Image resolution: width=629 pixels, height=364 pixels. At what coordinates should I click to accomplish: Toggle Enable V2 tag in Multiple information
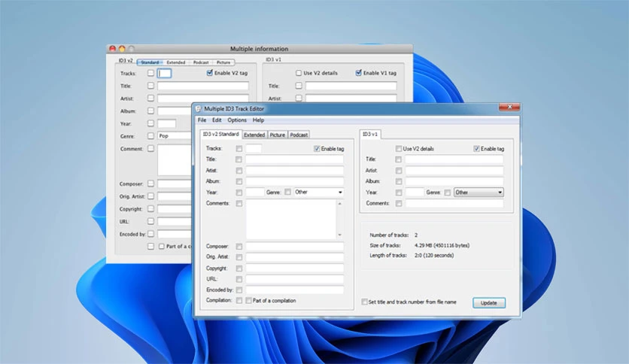tap(209, 72)
